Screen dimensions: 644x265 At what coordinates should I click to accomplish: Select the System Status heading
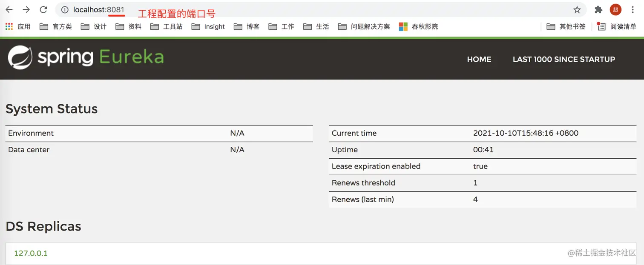52,109
